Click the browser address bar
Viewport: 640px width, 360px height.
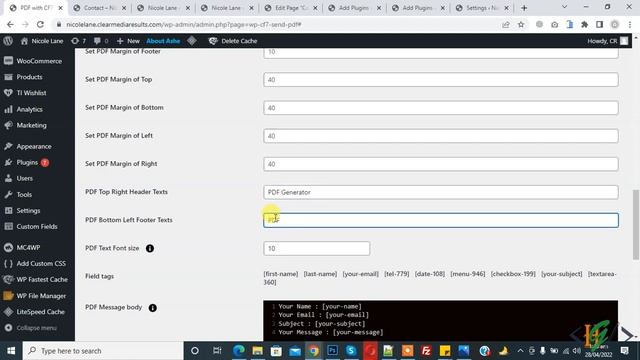point(278,24)
